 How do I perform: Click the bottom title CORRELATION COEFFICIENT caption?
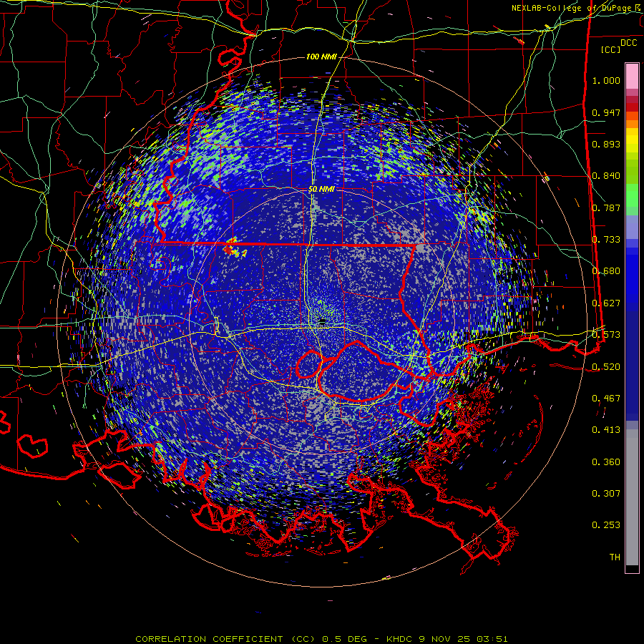(321, 639)
